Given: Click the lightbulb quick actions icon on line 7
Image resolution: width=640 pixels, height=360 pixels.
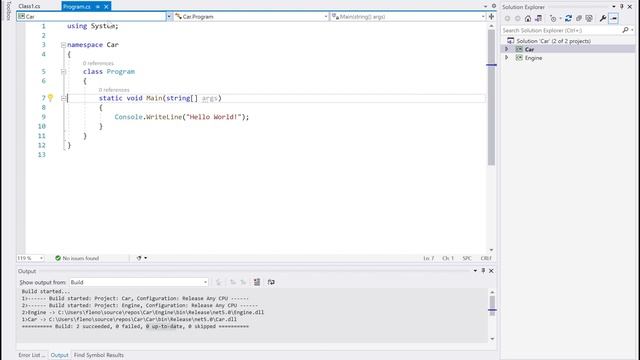Looking at the screenshot, I should pyautogui.click(x=50, y=98).
